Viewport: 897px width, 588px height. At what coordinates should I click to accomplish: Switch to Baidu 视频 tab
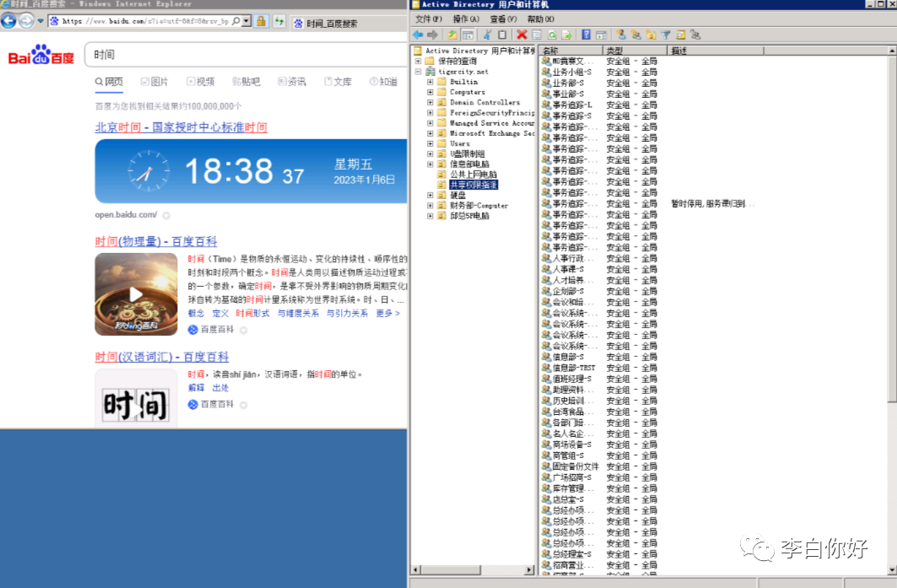click(x=200, y=82)
